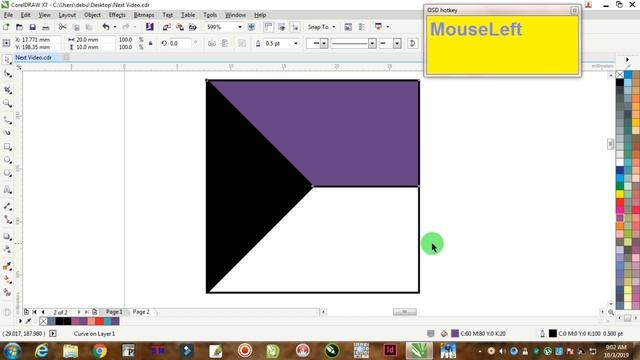Select the Ellipse tool
This screenshot has width=640, height=360.
coord(7,160)
